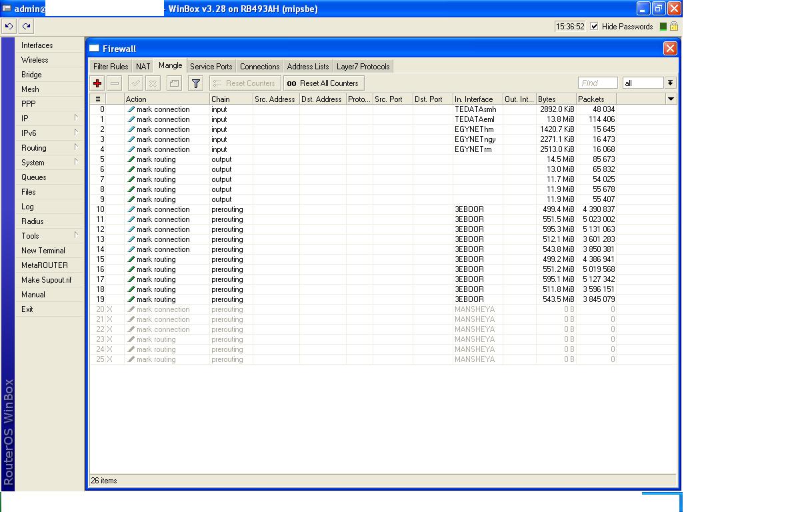Toggle the Hide Passwords checkbox
Image resolution: width=812 pixels, height=512 pixels.
pyautogui.click(x=594, y=27)
